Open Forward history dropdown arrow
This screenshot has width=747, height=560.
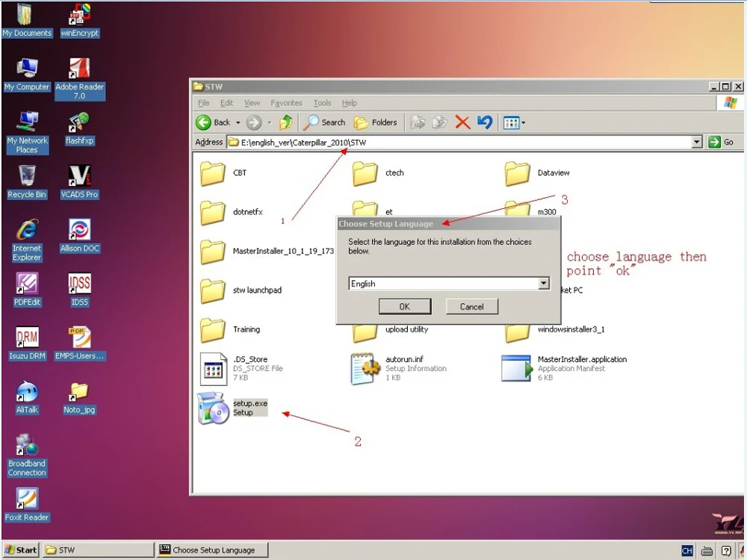click(269, 123)
